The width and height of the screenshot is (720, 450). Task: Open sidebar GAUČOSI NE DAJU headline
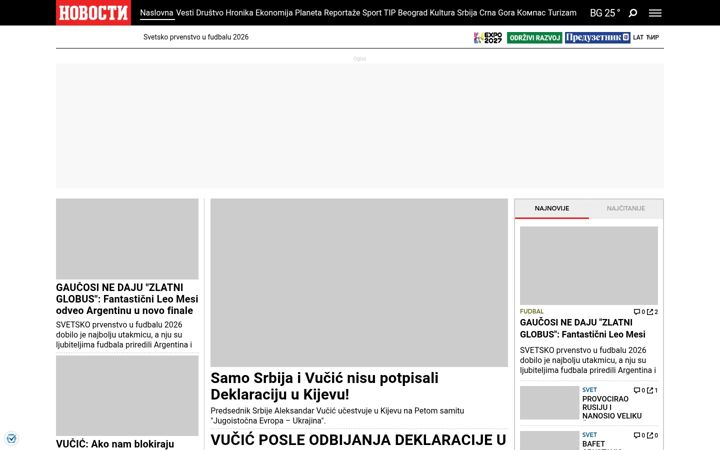tap(583, 328)
